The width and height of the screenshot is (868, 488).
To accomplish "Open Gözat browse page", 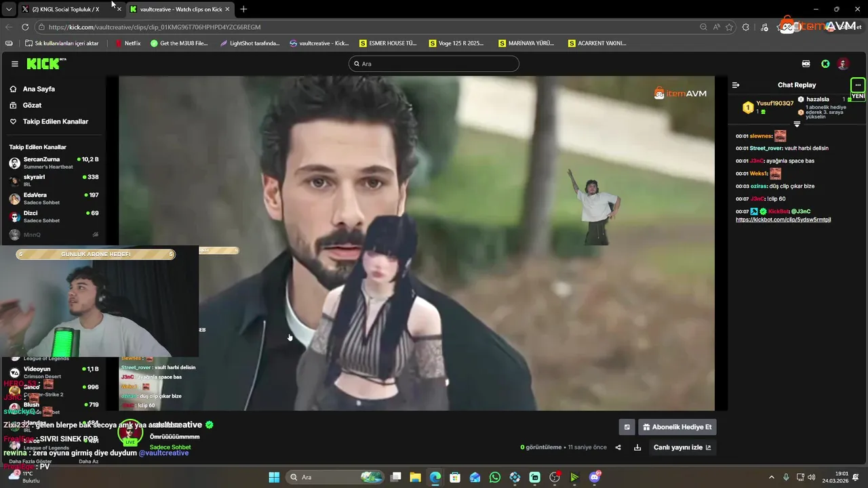I will point(32,105).
